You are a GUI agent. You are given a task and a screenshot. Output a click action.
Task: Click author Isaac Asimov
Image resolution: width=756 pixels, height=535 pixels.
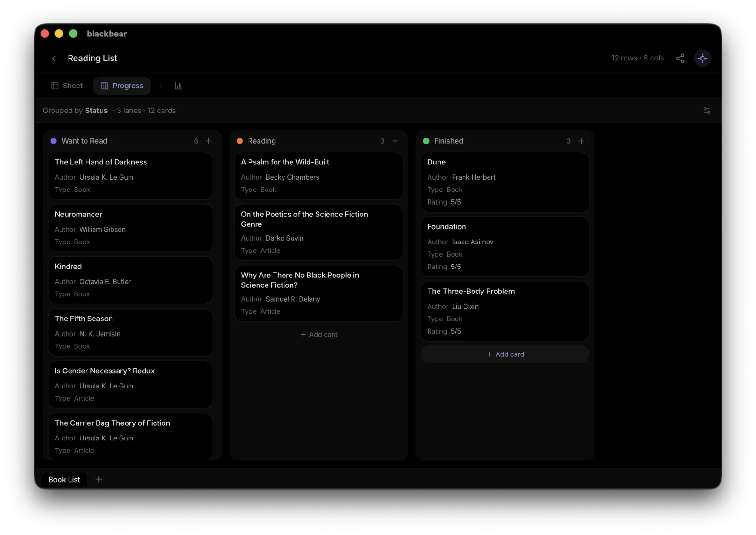[472, 242]
